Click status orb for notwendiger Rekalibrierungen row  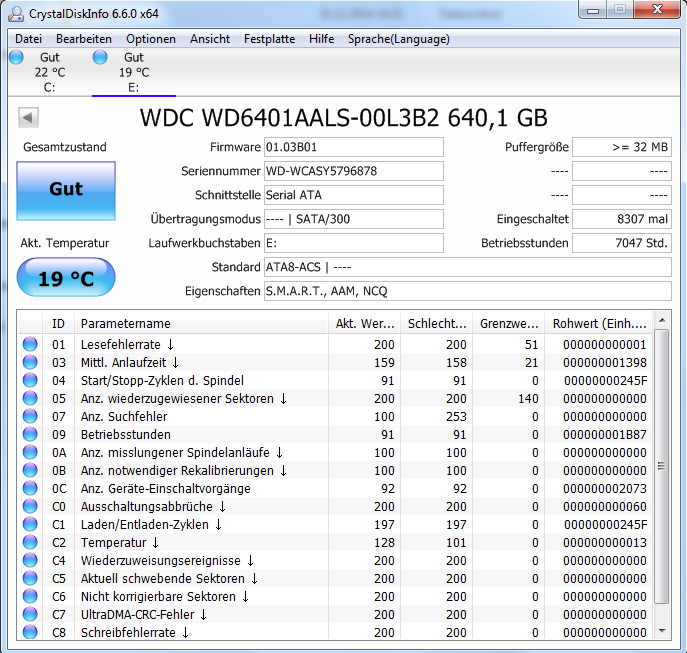[30, 470]
